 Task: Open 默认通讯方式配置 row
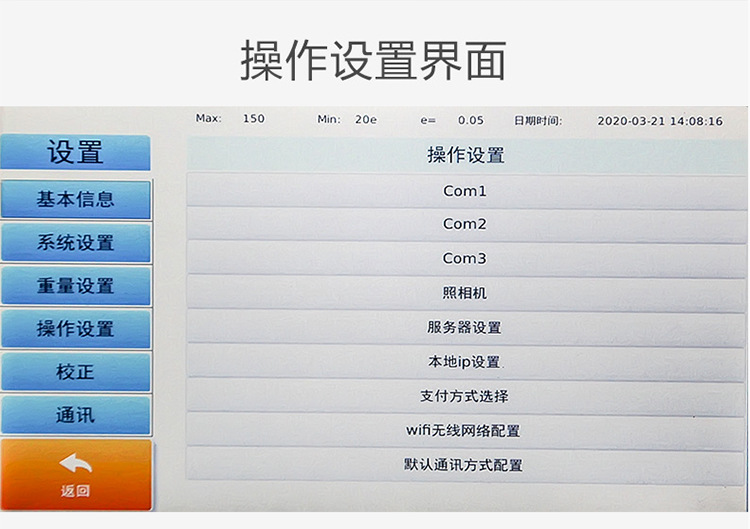coord(465,465)
